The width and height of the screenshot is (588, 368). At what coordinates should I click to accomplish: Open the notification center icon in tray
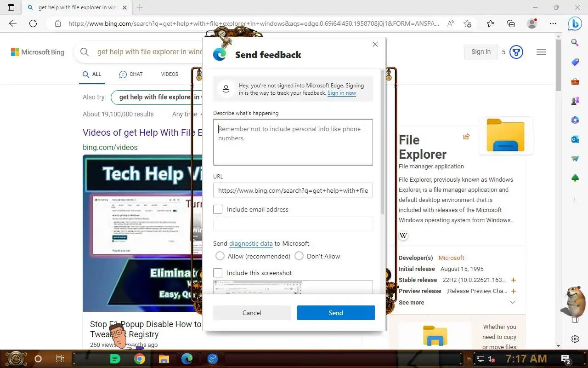click(566, 359)
